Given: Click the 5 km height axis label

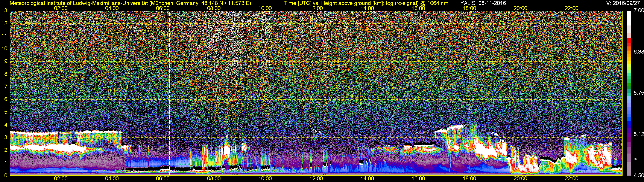Looking at the screenshot, I should coord(6,112).
